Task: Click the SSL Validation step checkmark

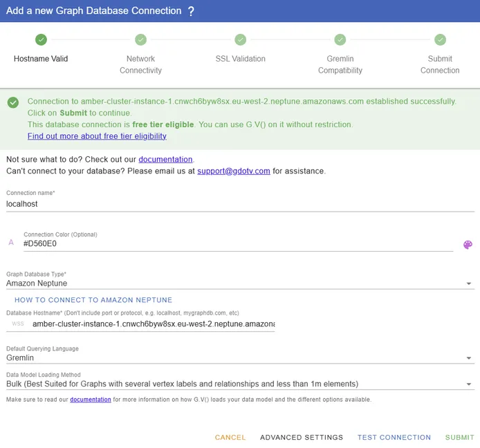Action: (240, 39)
